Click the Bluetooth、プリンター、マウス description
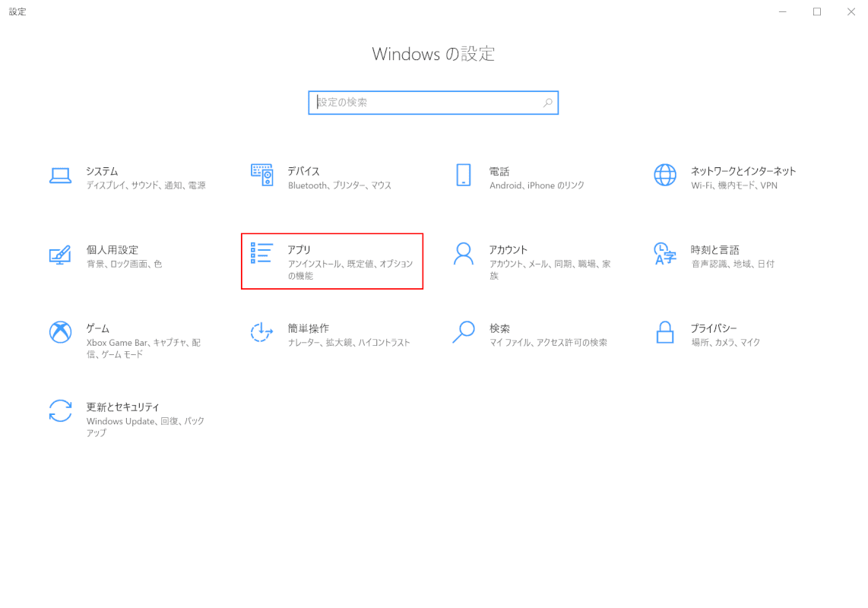 339,185
